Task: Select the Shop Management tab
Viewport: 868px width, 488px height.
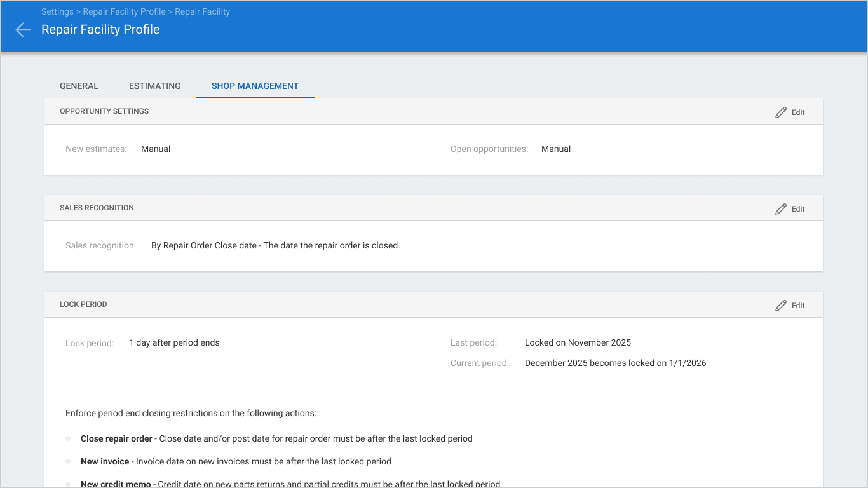Action: pos(255,86)
